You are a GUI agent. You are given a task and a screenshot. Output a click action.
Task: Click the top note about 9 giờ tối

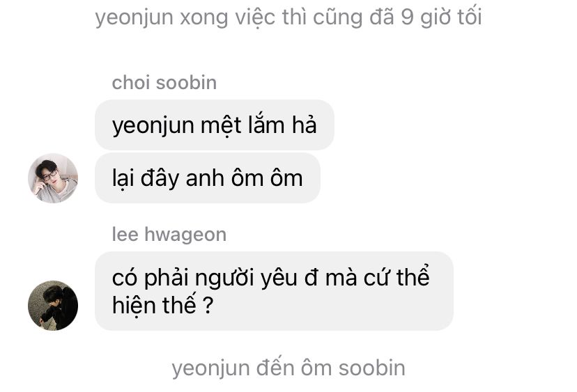tap(288, 17)
